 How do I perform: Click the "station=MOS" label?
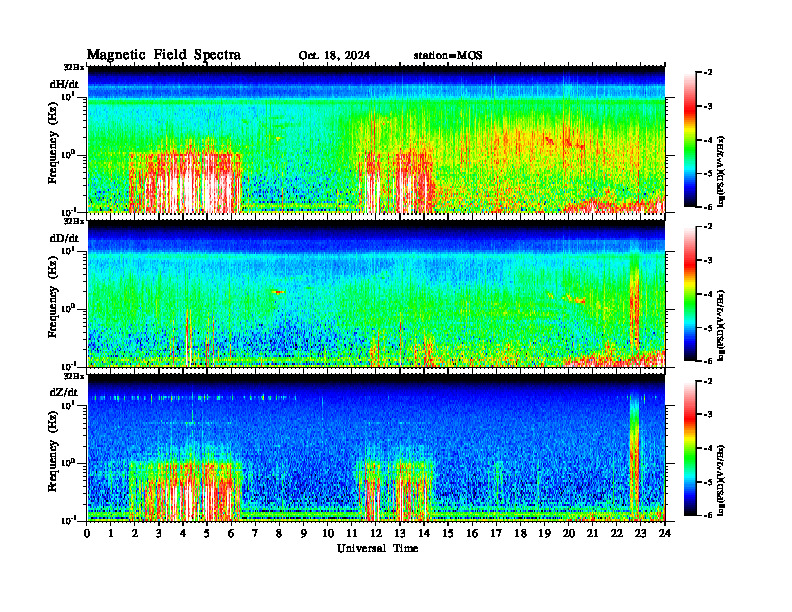pyautogui.click(x=448, y=56)
